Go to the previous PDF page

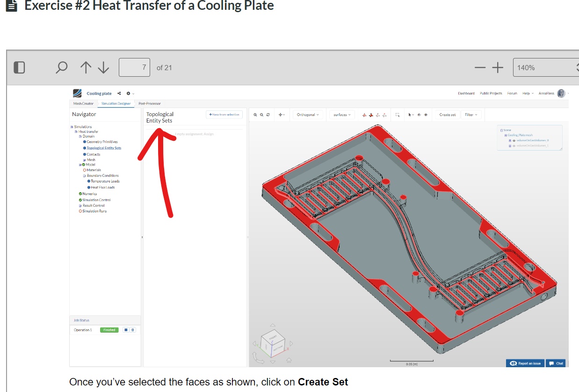(x=86, y=68)
